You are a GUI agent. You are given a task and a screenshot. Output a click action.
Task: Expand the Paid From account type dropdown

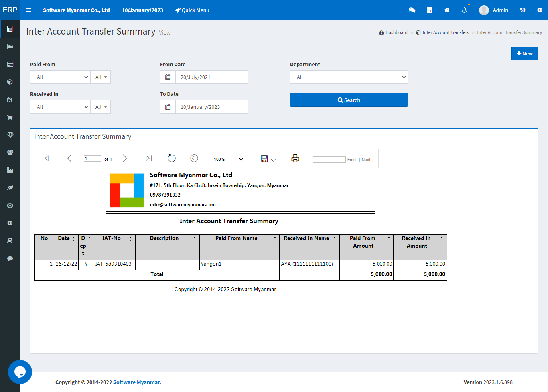click(60, 77)
